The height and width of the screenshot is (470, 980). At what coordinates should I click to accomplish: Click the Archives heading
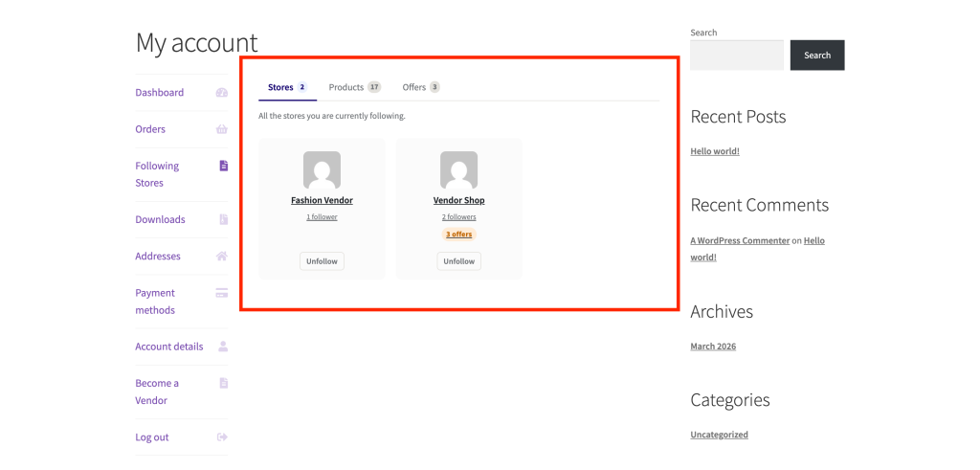[722, 311]
